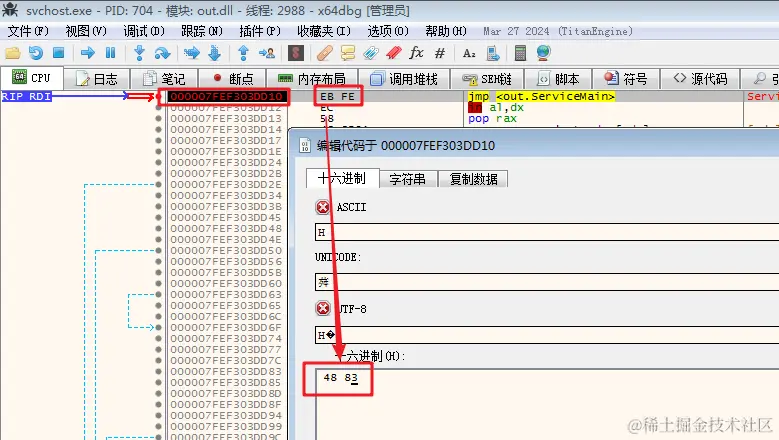Screen dimensions: 779x440
Task: Switch to the 内存布局 memory map tab
Action: (x=312, y=78)
